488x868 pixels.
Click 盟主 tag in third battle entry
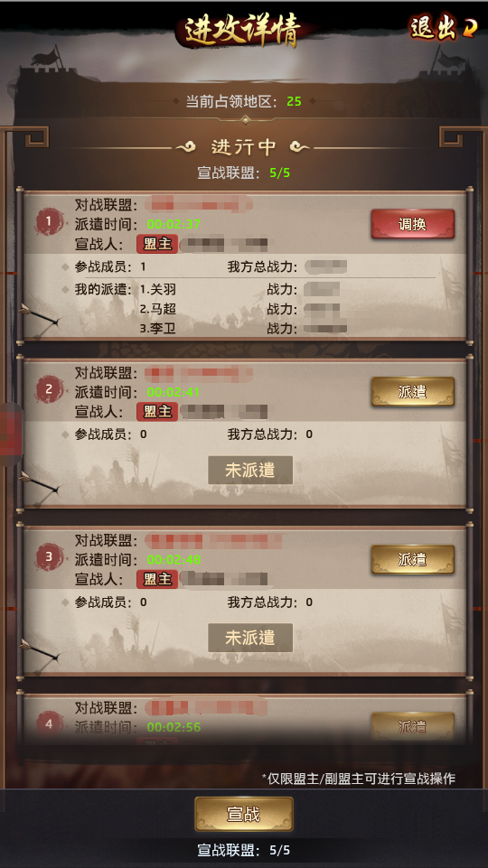point(157,580)
